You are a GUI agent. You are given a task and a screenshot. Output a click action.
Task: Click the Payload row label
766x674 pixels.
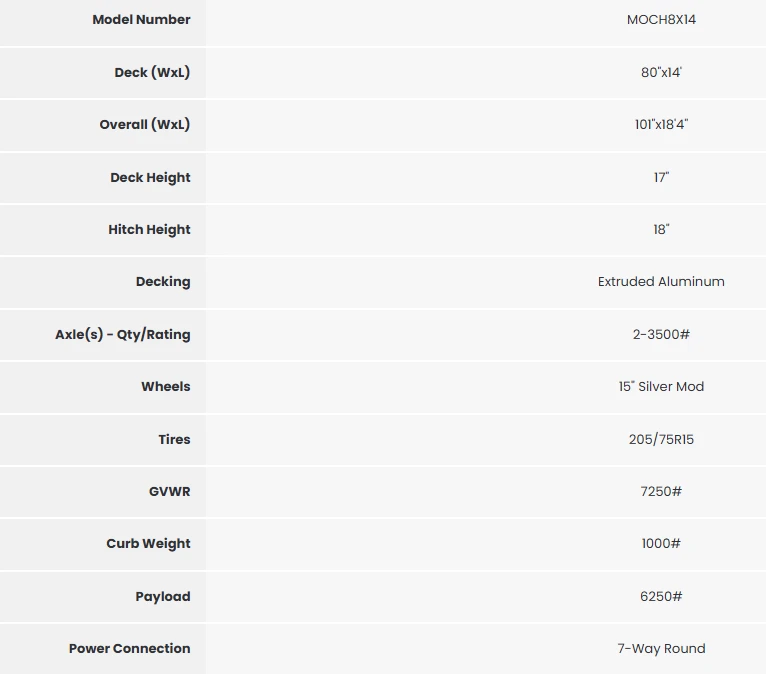coord(163,596)
